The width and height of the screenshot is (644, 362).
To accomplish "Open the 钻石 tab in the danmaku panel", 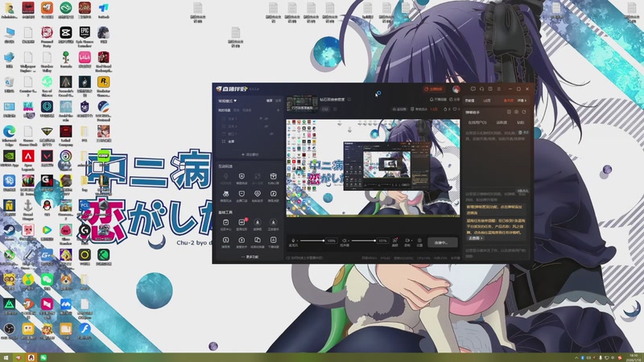I will [520, 122].
